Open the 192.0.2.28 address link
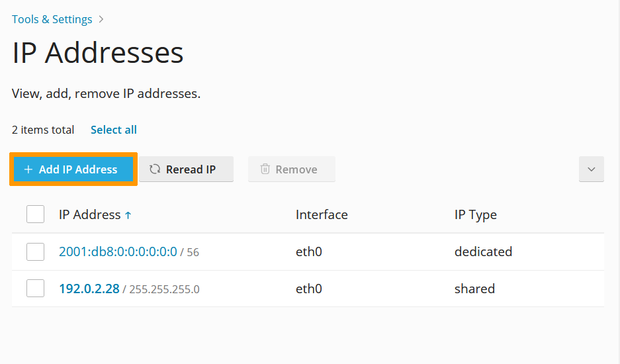This screenshot has width=620, height=364. coord(89,289)
